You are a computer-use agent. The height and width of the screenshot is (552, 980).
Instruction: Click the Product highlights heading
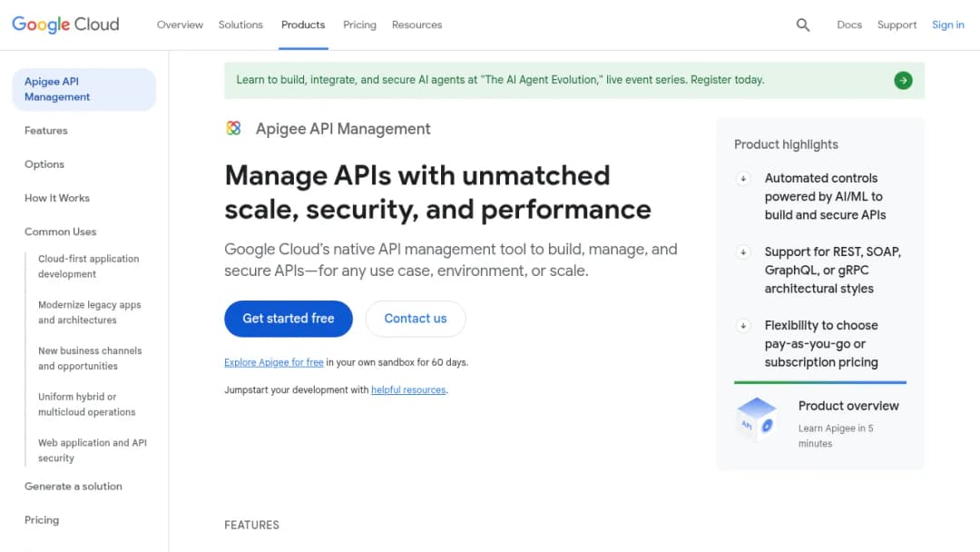coord(786,144)
